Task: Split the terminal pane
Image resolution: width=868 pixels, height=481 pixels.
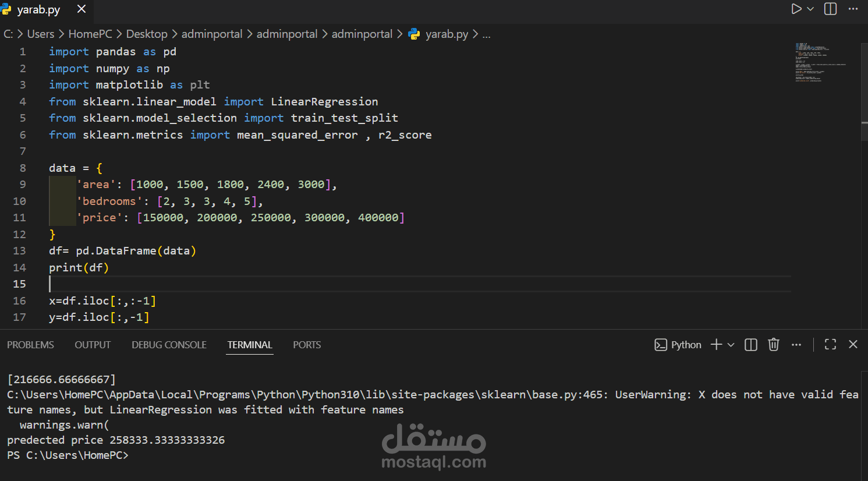Action: [x=751, y=345]
